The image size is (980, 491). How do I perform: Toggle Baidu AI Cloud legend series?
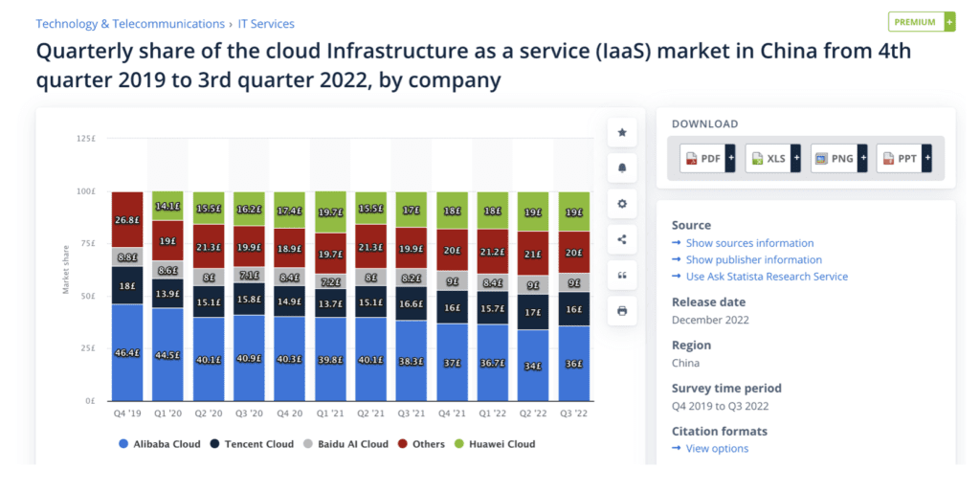coord(345,444)
